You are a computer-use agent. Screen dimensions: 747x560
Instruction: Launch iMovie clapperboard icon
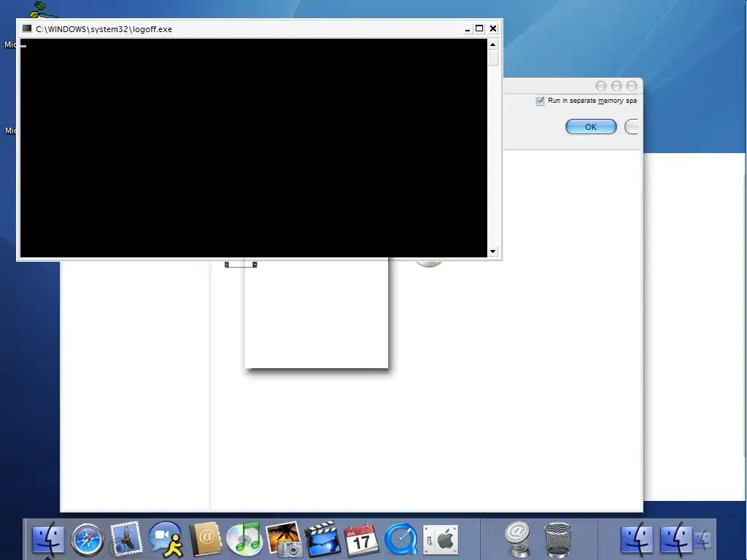[323, 540]
